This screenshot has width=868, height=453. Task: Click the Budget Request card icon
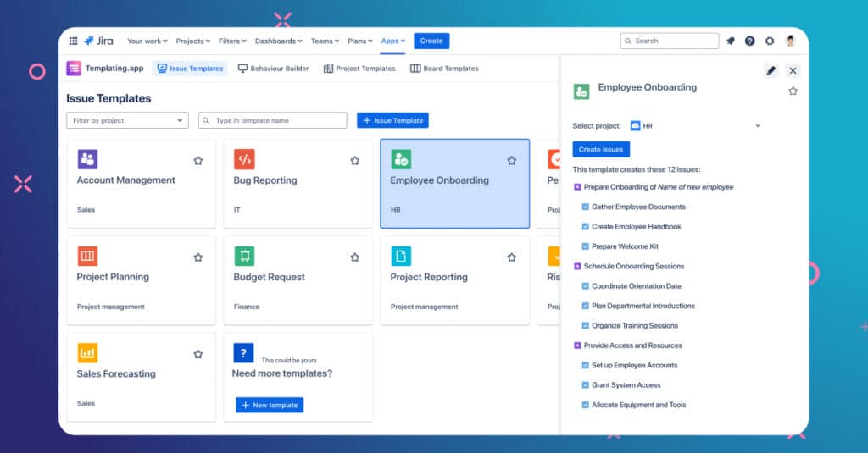click(x=244, y=256)
